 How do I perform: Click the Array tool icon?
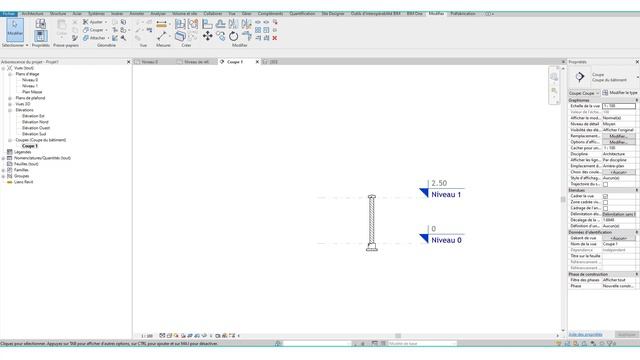pos(258,30)
